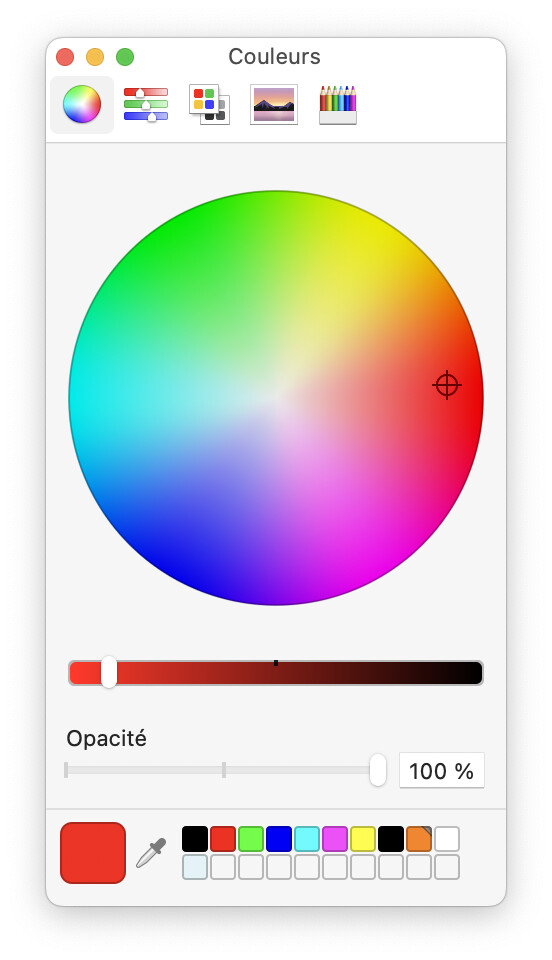Click the brightness slider knob
Image resolution: width=552 pixels, height=960 pixels.
(109, 672)
